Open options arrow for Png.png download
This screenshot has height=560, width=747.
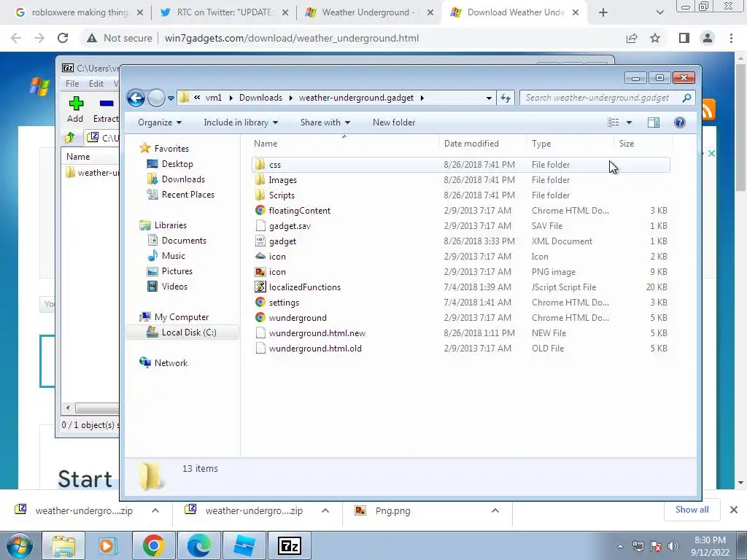pos(495,510)
